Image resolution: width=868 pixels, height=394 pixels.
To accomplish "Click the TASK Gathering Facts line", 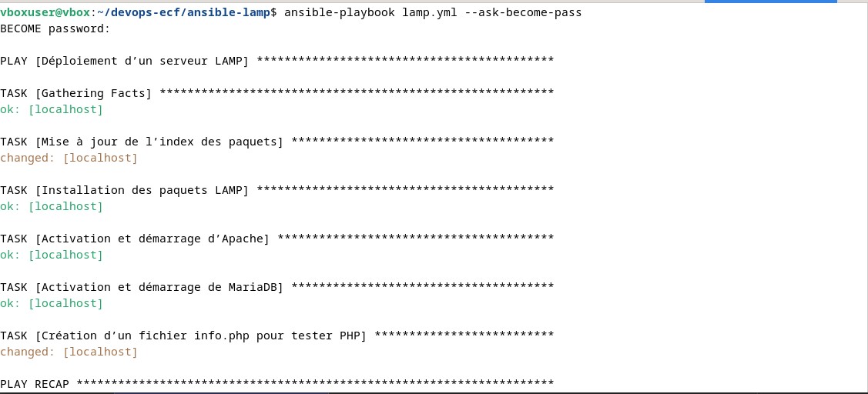I will (76, 94).
